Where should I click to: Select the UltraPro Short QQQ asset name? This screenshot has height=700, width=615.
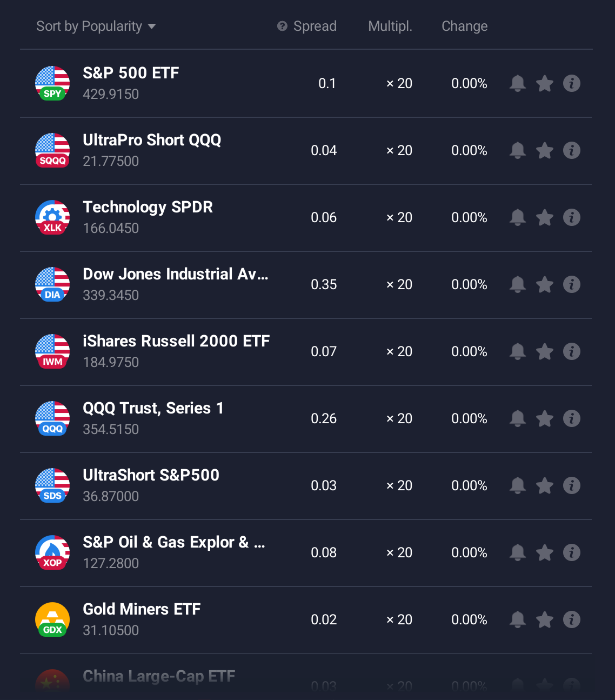coord(152,140)
